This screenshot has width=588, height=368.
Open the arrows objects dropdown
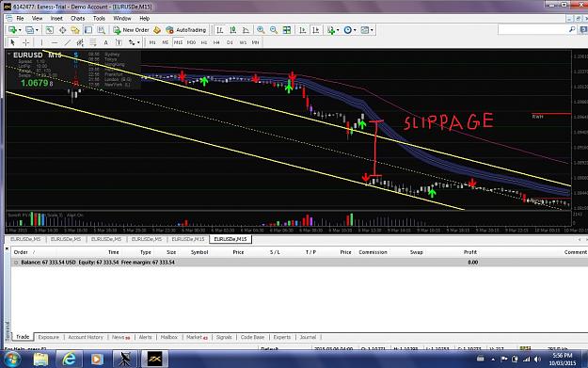point(134,42)
